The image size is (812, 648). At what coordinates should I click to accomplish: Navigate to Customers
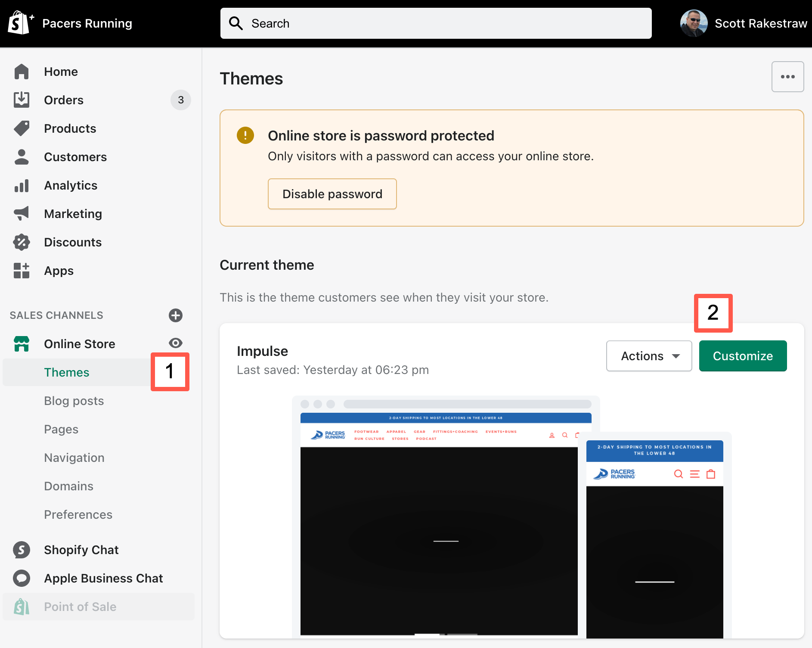tap(75, 157)
